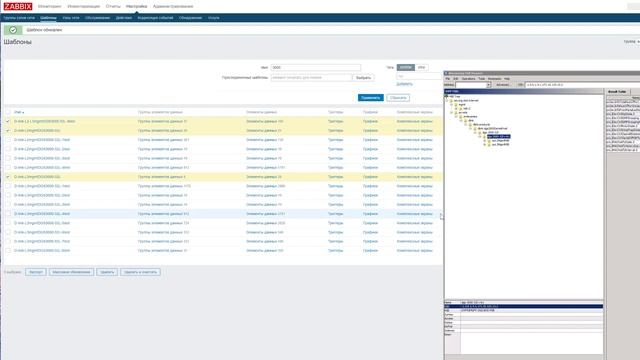Click the ZABBIX logo
This screenshot has width=640, height=360.
click(18, 6)
